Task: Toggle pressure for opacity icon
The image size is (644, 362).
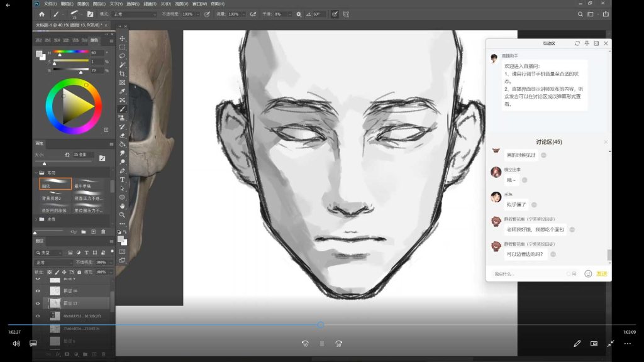Action: click(207, 14)
